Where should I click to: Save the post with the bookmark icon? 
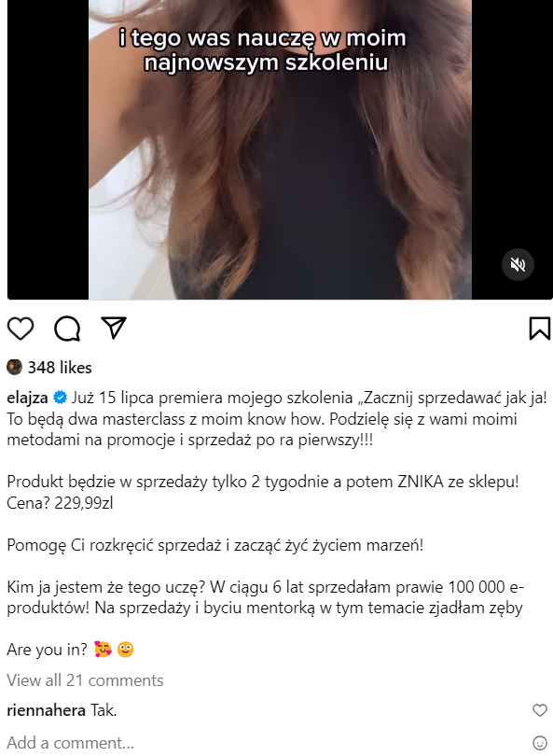540,329
